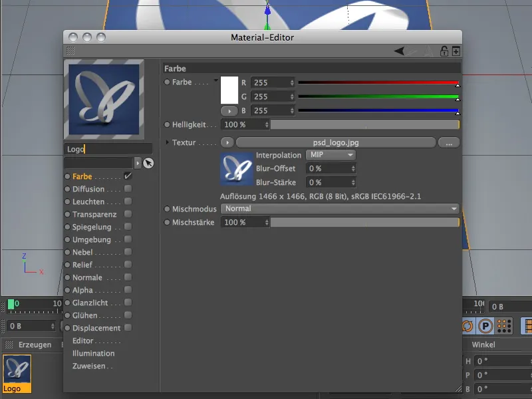Enable the Displacement channel checkbox
Screen dimensions: 532x399
coord(128,328)
